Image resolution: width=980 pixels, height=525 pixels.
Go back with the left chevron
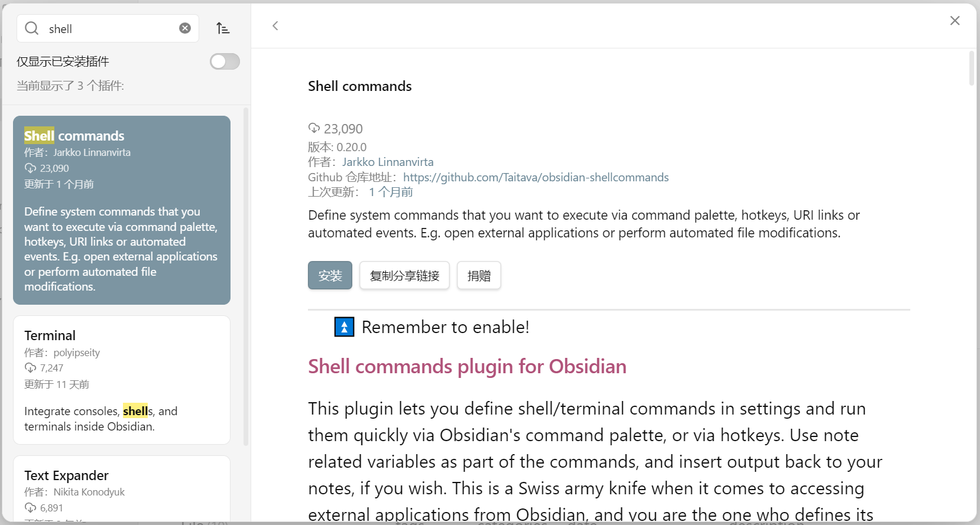pyautogui.click(x=275, y=26)
